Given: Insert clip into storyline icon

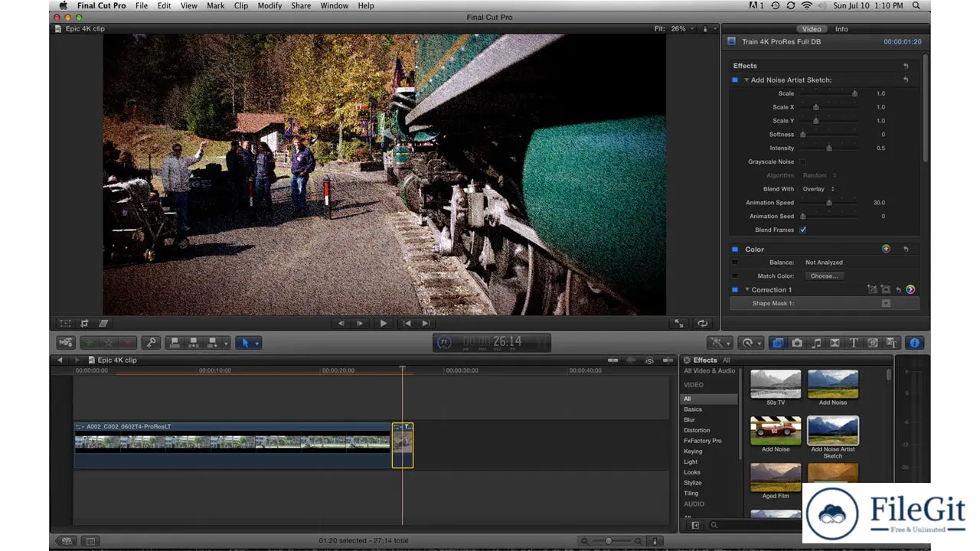Looking at the screenshot, I should click(193, 343).
